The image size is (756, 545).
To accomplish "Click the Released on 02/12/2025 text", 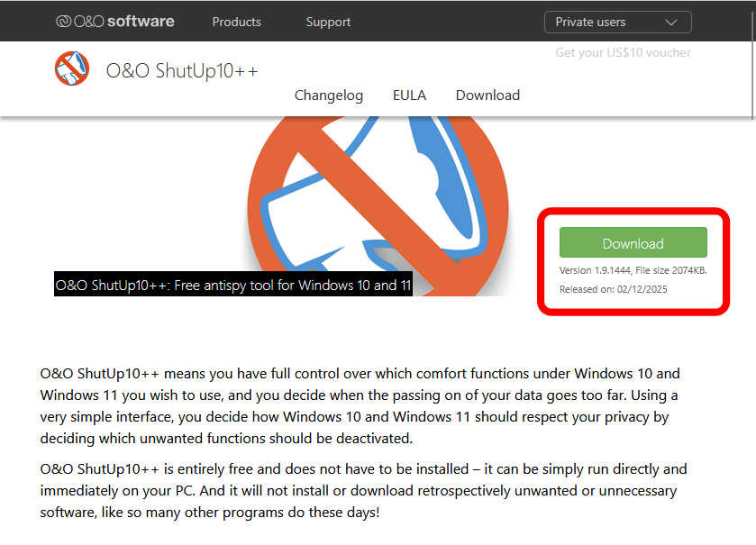I will click(x=614, y=289).
